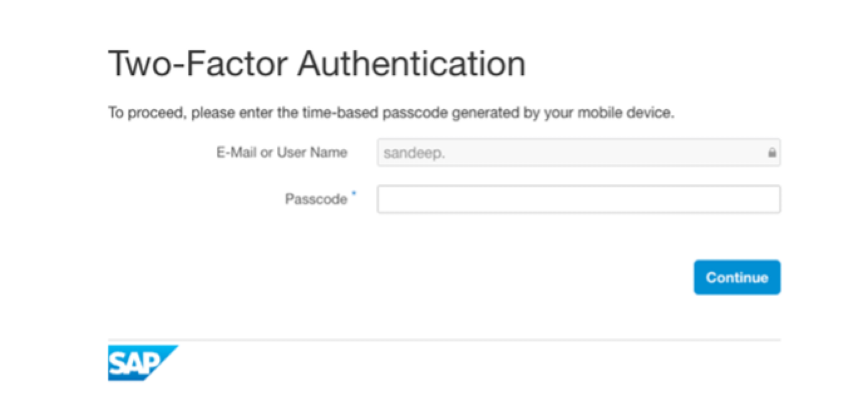Click the word "E-Mail" in the field label
The width and height of the screenshot is (868, 411).
coord(236,152)
